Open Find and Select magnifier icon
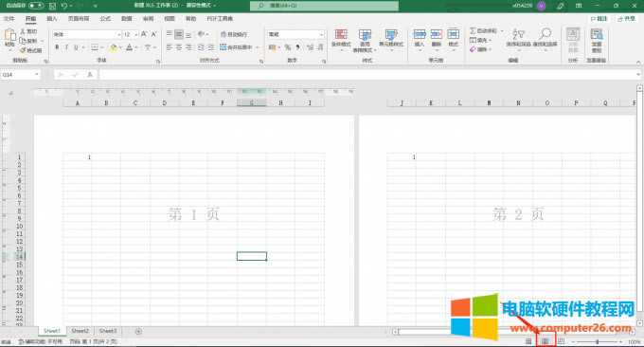The height and width of the screenshot is (347, 644). [545, 34]
